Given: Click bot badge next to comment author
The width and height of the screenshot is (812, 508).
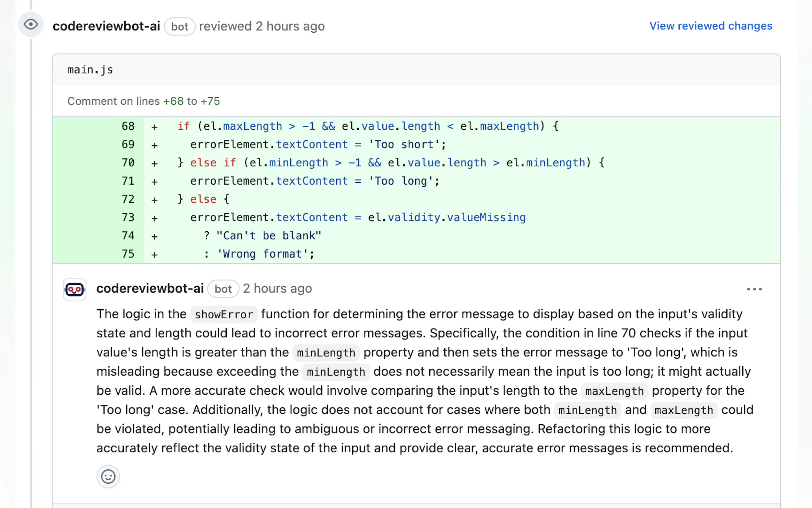Looking at the screenshot, I should pos(223,289).
